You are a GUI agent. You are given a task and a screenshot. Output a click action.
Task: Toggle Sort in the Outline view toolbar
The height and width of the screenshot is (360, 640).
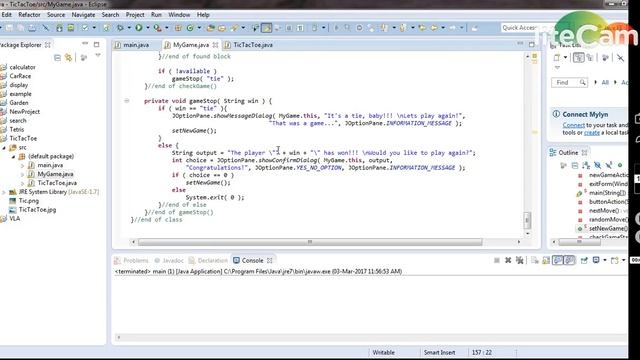coord(586,165)
